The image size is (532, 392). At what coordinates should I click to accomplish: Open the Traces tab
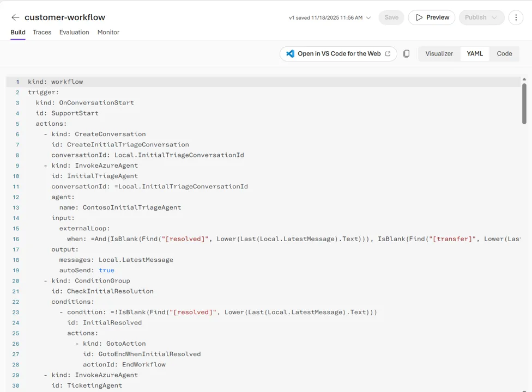click(x=42, y=32)
